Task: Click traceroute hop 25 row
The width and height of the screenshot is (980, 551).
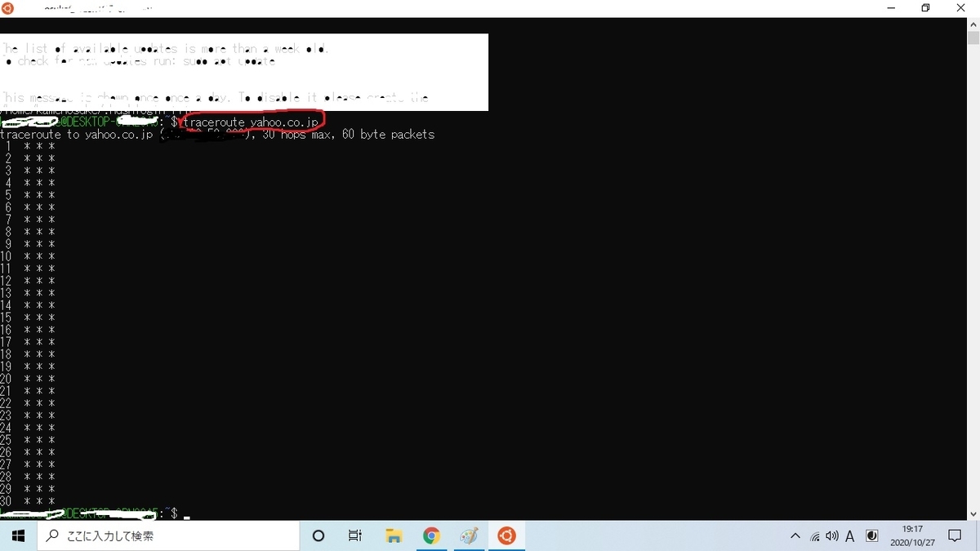Action: (x=29, y=440)
